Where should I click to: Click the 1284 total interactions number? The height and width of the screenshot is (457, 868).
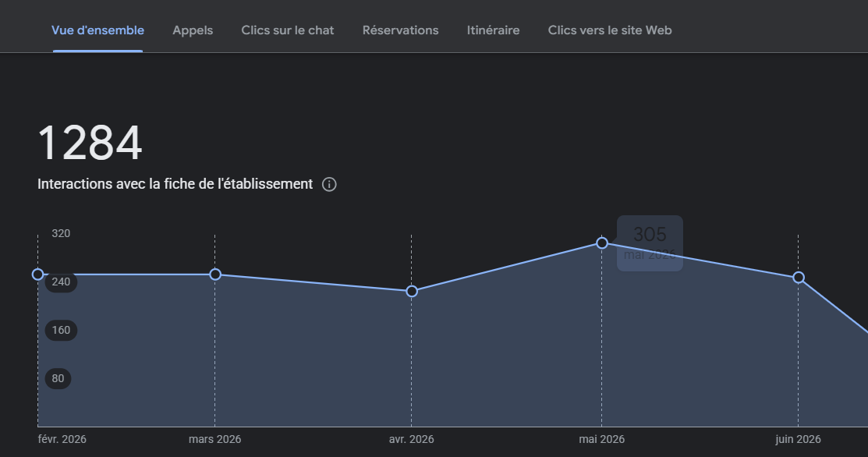(x=90, y=143)
